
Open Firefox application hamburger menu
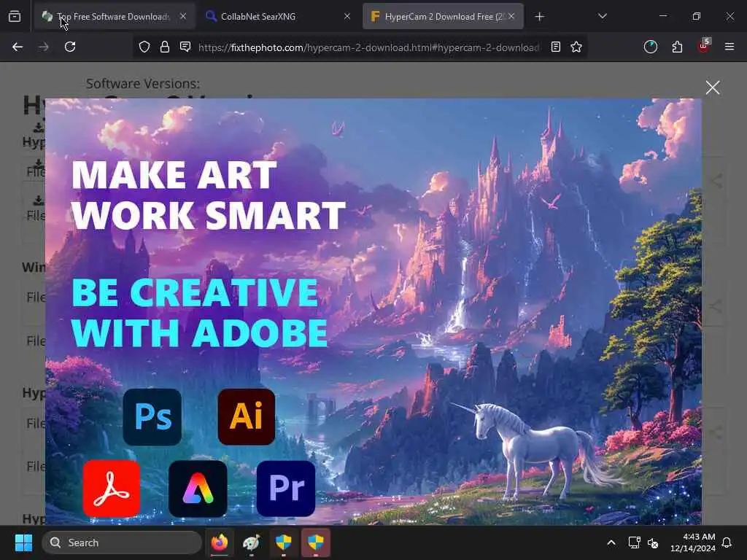(x=729, y=47)
